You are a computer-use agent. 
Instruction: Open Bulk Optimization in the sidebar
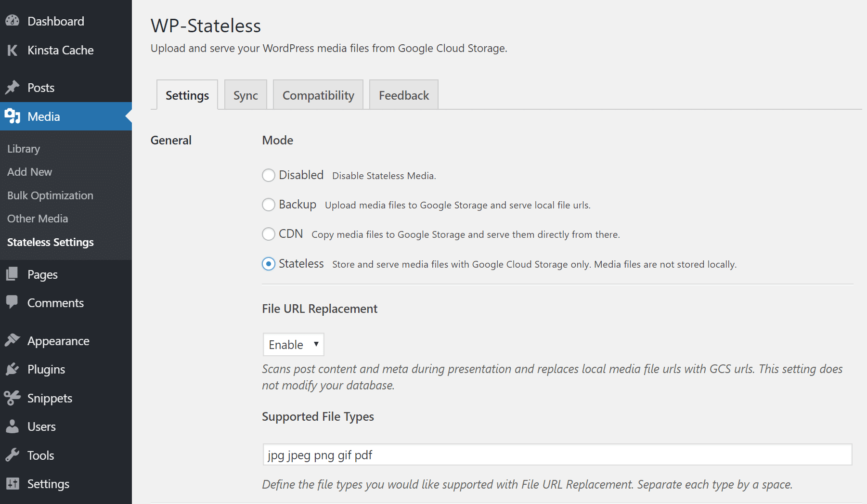(50, 195)
